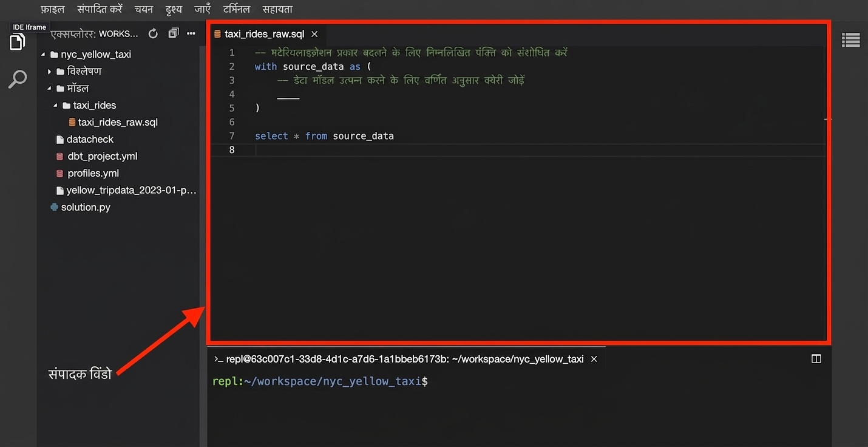Click the एक्सप्लोरर: WORKS... panel title
The image size is (868, 447).
click(95, 33)
